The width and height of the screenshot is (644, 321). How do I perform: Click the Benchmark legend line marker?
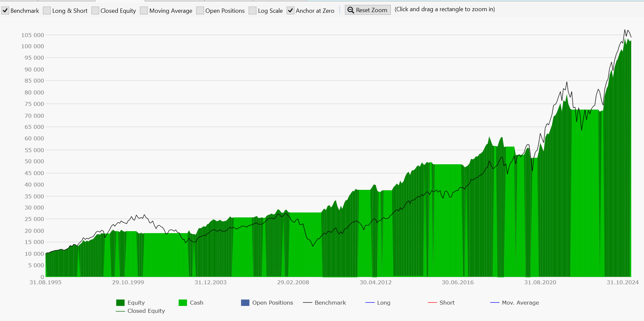308,303
